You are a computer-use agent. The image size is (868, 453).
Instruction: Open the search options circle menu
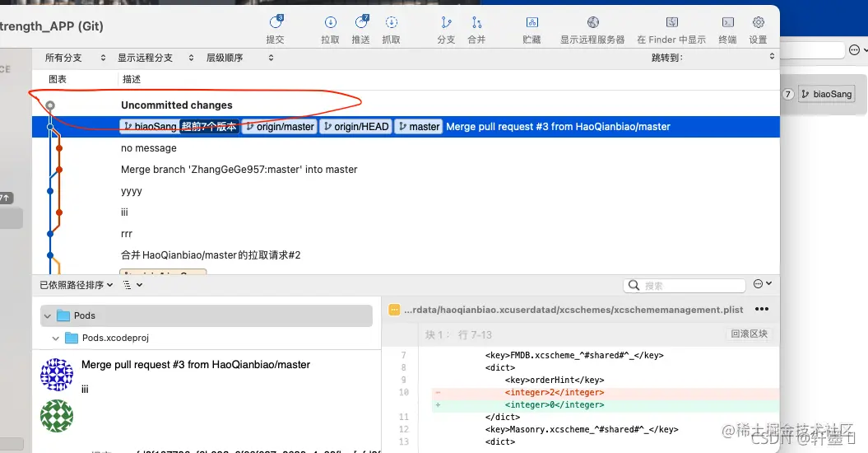pyautogui.click(x=762, y=284)
